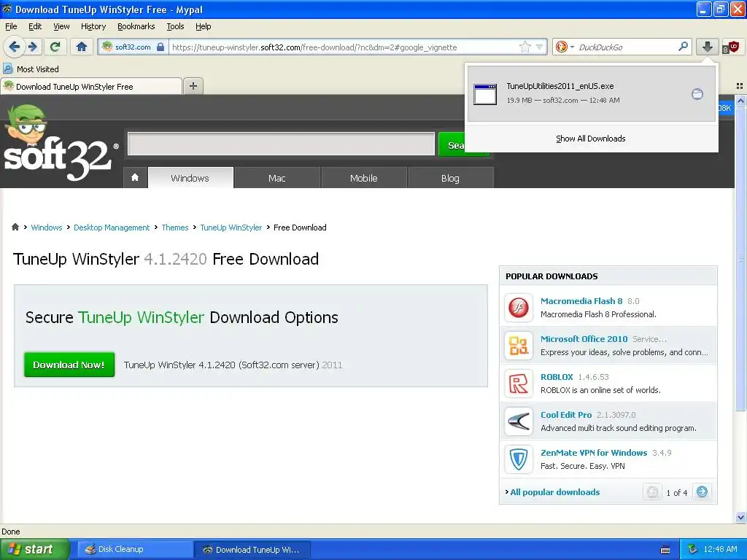The width and height of the screenshot is (747, 560).
Task: Click the on-screen keyboard tray icon
Action: pyautogui.click(x=665, y=550)
